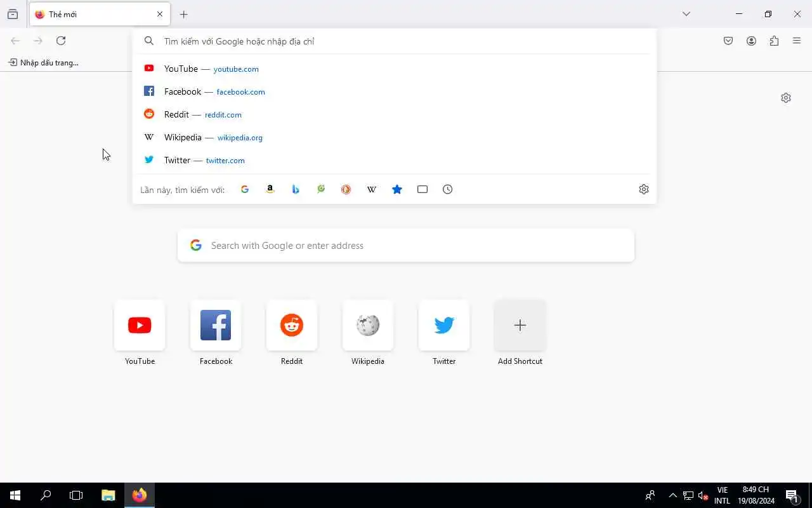Open the hamburger application menu
812x508 pixels.
(797, 41)
